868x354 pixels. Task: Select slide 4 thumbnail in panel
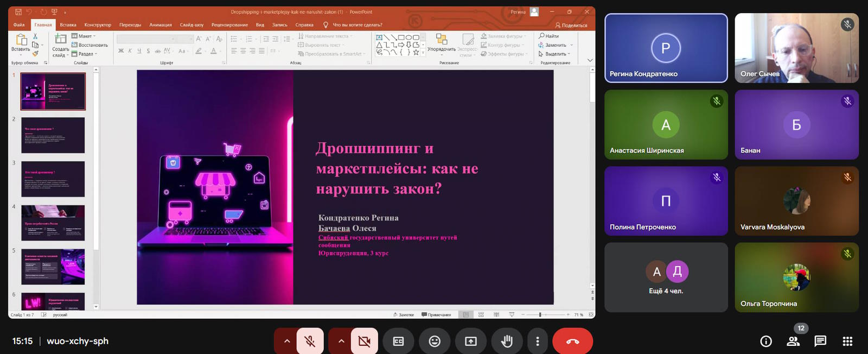tap(53, 223)
